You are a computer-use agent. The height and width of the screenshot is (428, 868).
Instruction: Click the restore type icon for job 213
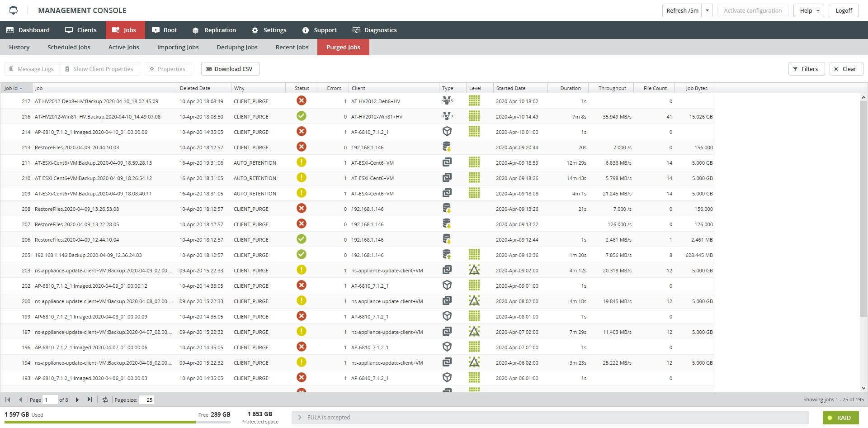[x=447, y=147]
